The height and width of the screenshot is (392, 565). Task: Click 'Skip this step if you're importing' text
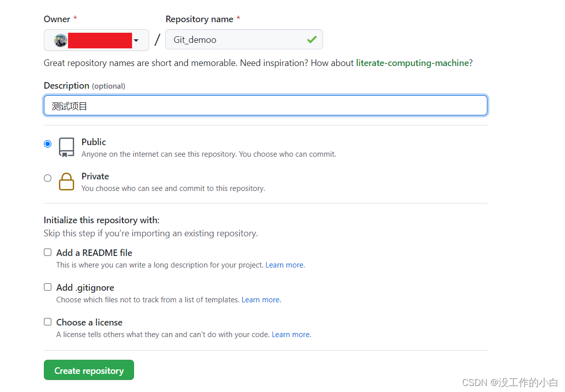pos(151,233)
